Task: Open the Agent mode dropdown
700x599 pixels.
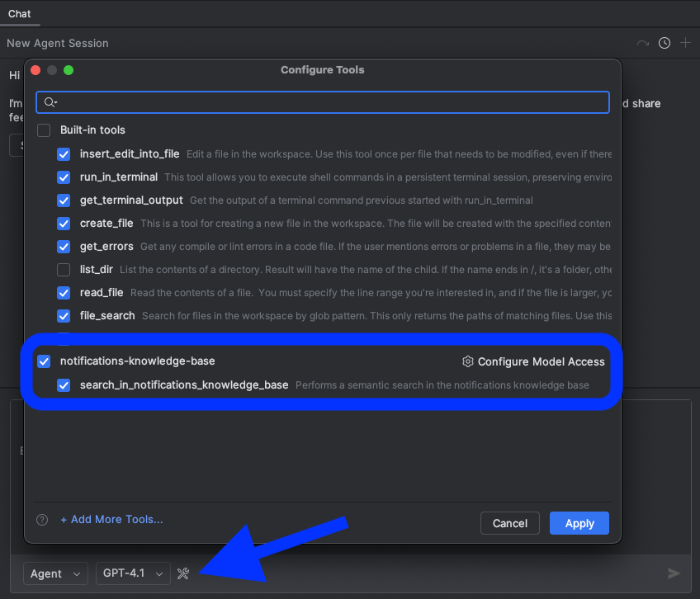Action: 55,573
